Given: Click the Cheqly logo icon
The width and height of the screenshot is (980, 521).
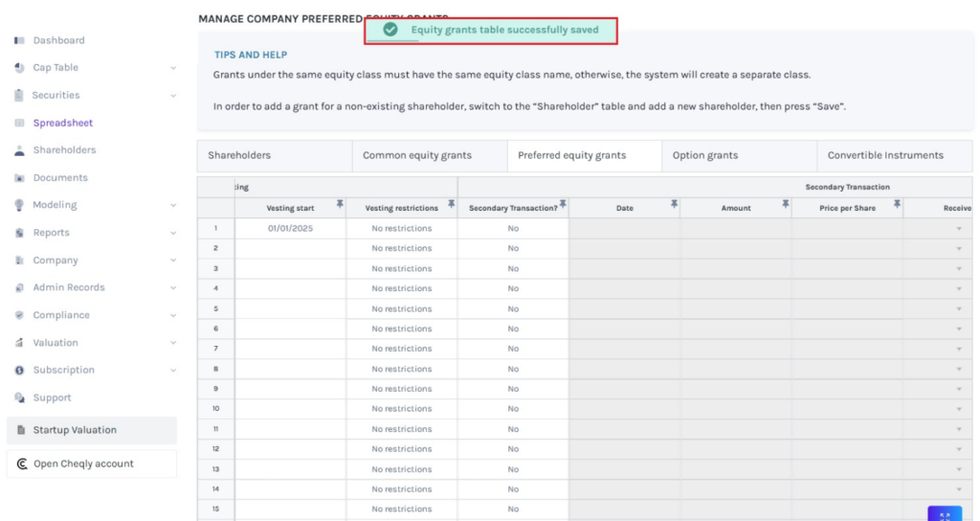Looking at the screenshot, I should tap(22, 464).
